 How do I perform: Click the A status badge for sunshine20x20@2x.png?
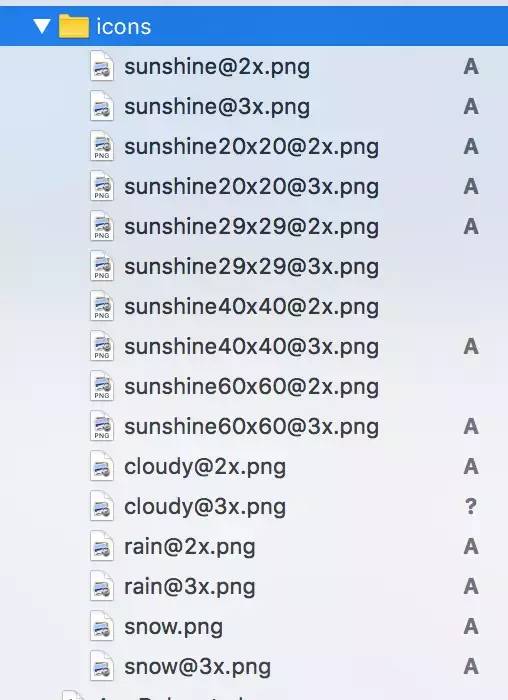471,147
